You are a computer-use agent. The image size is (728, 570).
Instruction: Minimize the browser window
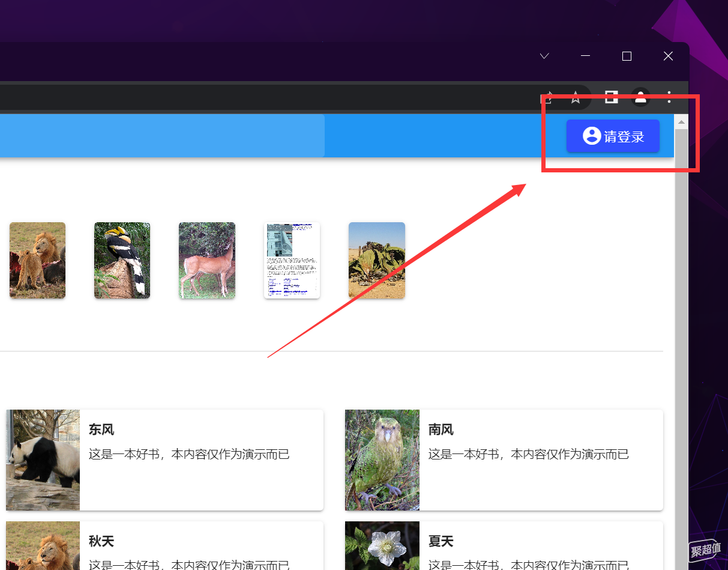[x=586, y=56]
